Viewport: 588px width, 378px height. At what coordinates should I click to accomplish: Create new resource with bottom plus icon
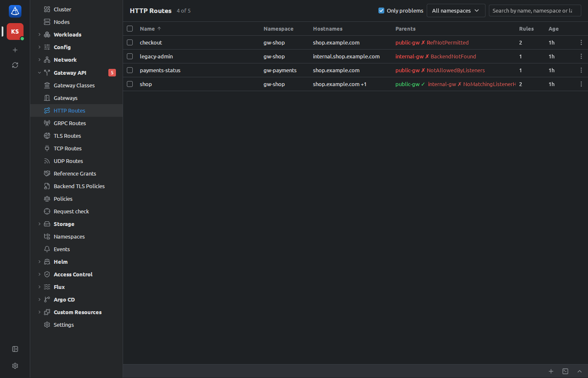[551, 371]
